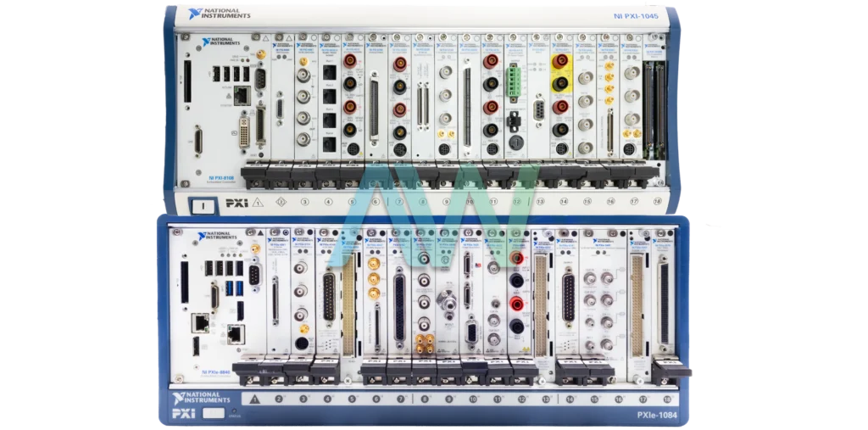The width and height of the screenshot is (868, 430).
Task: Click slot number 9 on the PXIe-1084
Action: [449, 399]
